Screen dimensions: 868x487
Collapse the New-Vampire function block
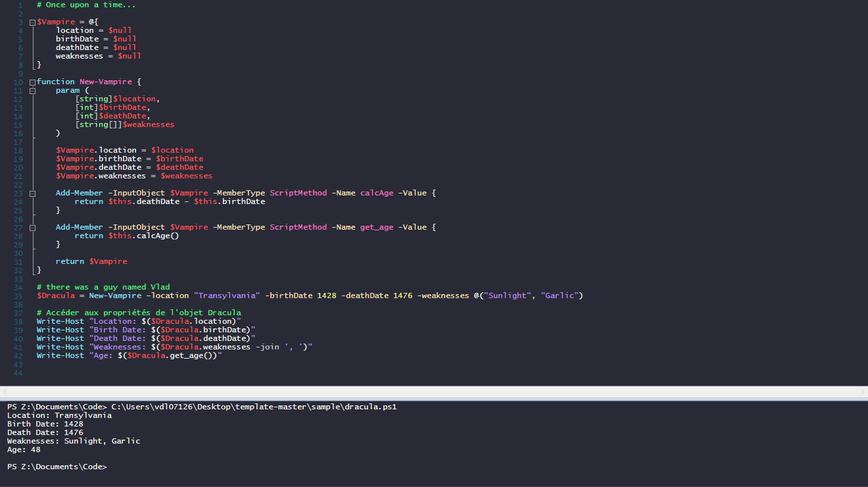[x=32, y=81]
